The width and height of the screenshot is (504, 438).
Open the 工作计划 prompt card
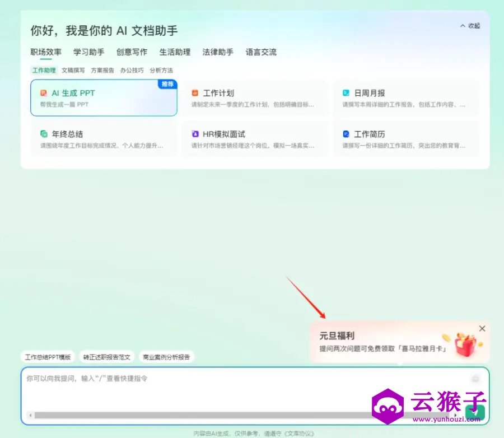click(x=255, y=98)
